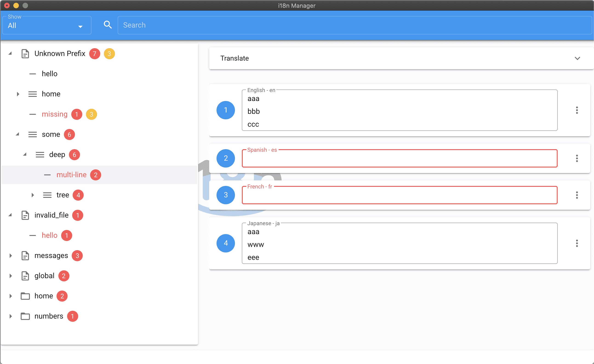Image resolution: width=594 pixels, height=364 pixels.
Task: Open the Show filter dropdown
Action: pyautogui.click(x=47, y=25)
